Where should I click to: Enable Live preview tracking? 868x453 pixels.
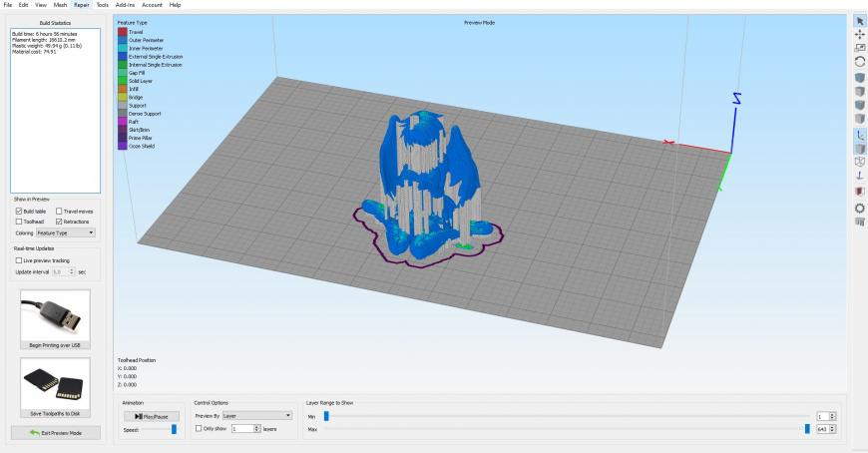[19, 260]
